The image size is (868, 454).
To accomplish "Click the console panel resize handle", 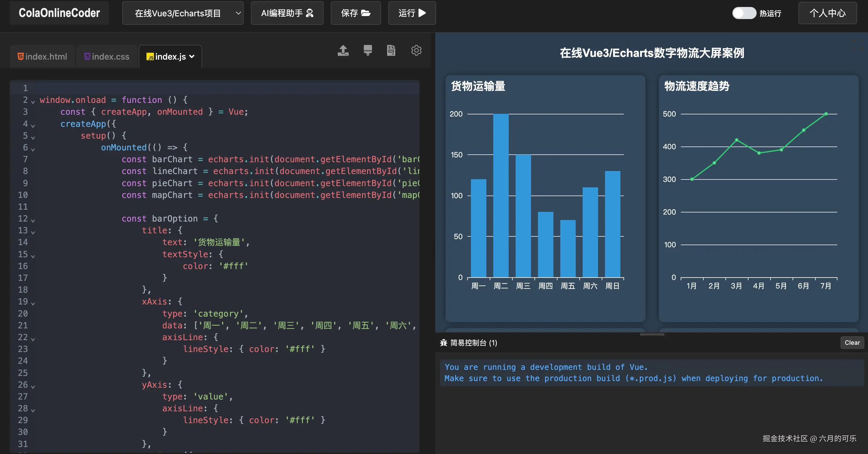I will pos(652,334).
